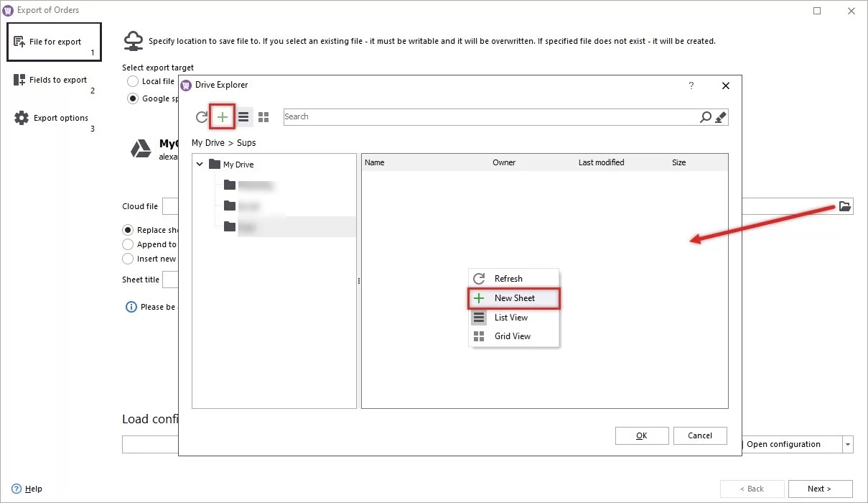Choose the Append to option
This screenshot has width=868, height=503.
(x=127, y=244)
